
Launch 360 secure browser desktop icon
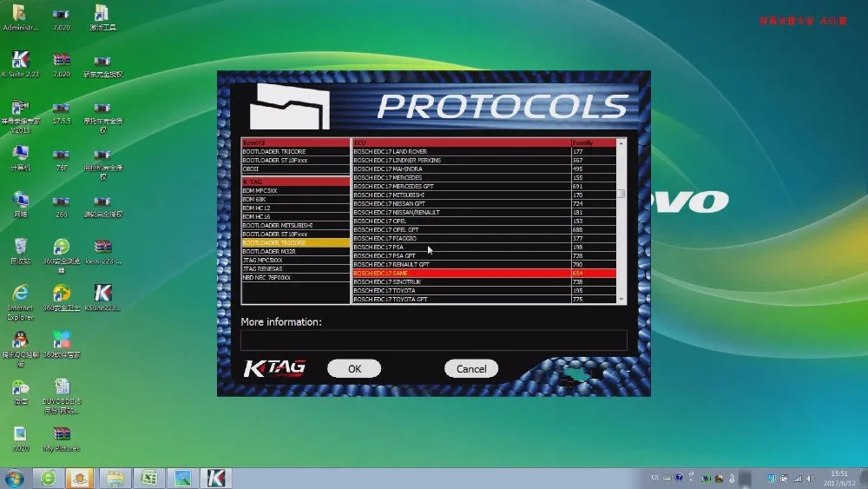tap(62, 254)
